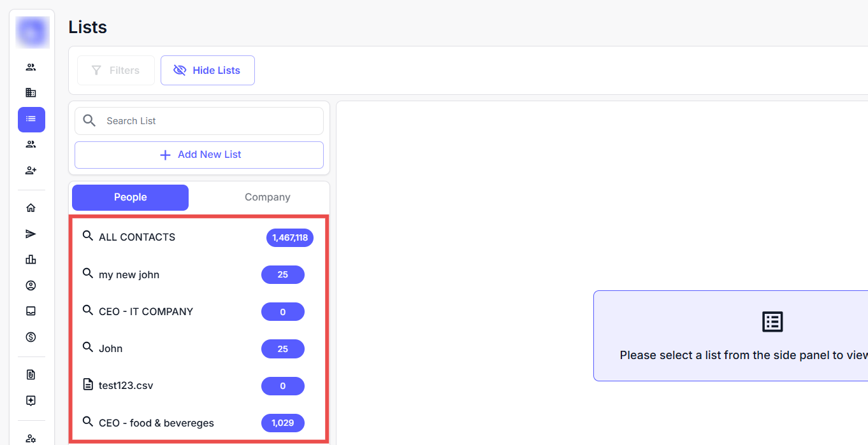Switch to the Company tab
The height and width of the screenshot is (445, 868).
pyautogui.click(x=267, y=197)
